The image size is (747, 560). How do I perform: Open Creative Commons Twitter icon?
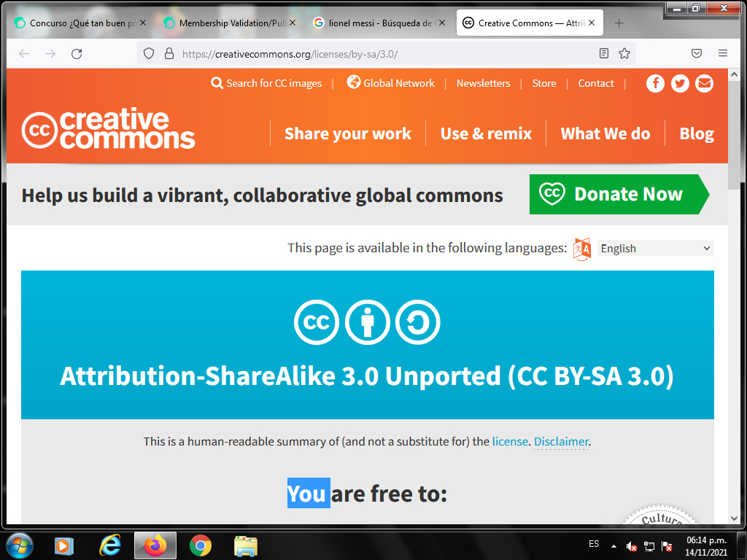(x=680, y=83)
